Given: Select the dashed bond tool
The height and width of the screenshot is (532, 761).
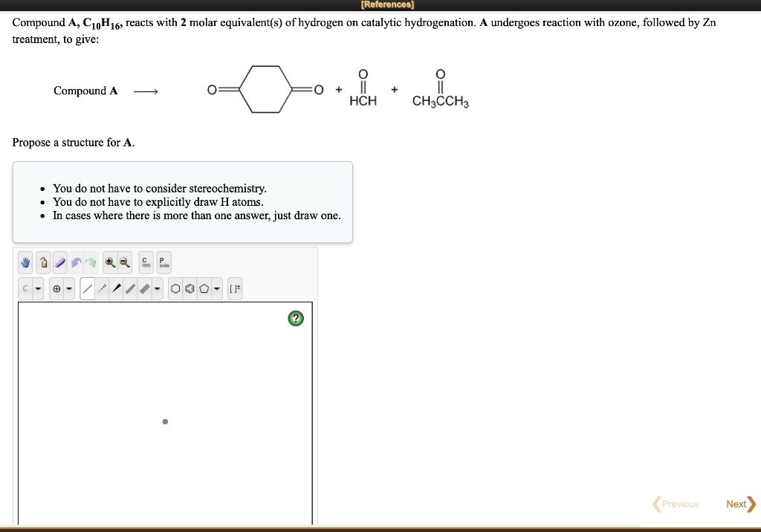Looking at the screenshot, I should (x=102, y=288).
